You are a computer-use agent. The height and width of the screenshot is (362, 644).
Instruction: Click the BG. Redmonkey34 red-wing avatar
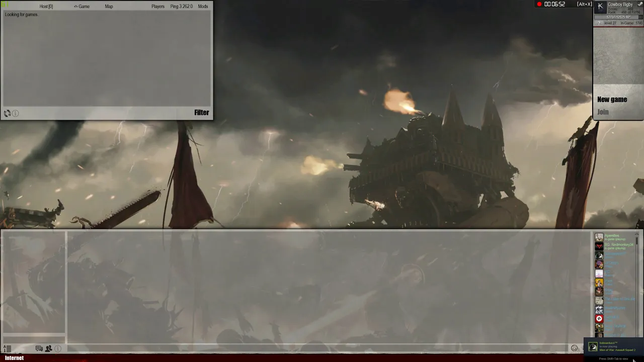599,246
